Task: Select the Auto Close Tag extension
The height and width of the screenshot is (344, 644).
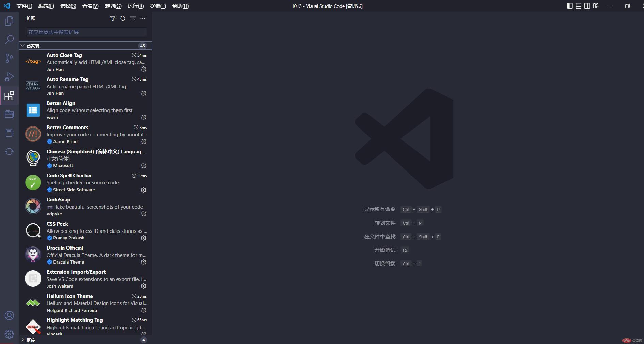Action: pyautogui.click(x=85, y=62)
